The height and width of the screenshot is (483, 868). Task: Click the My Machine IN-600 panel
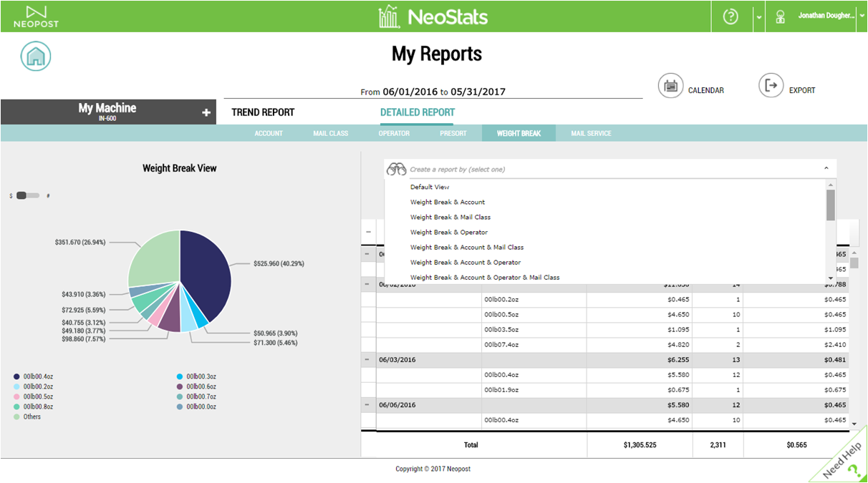(x=107, y=112)
